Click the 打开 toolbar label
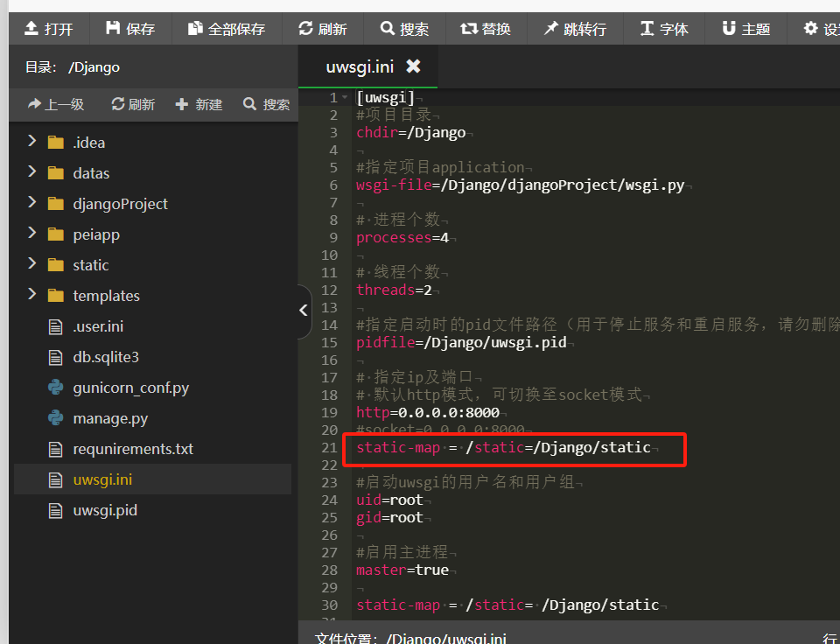Image resolution: width=840 pixels, height=644 pixels. point(59,29)
